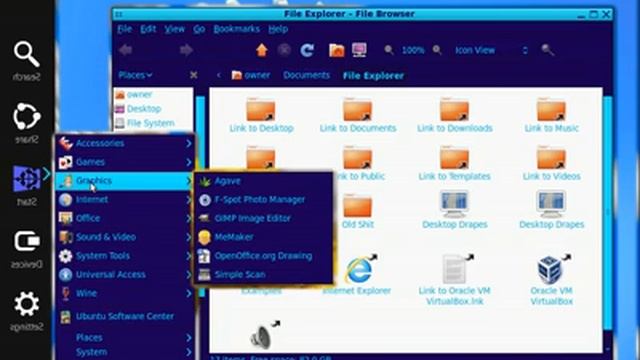The image size is (640, 360).
Task: Open the Edit menu
Action: pos(148,29)
